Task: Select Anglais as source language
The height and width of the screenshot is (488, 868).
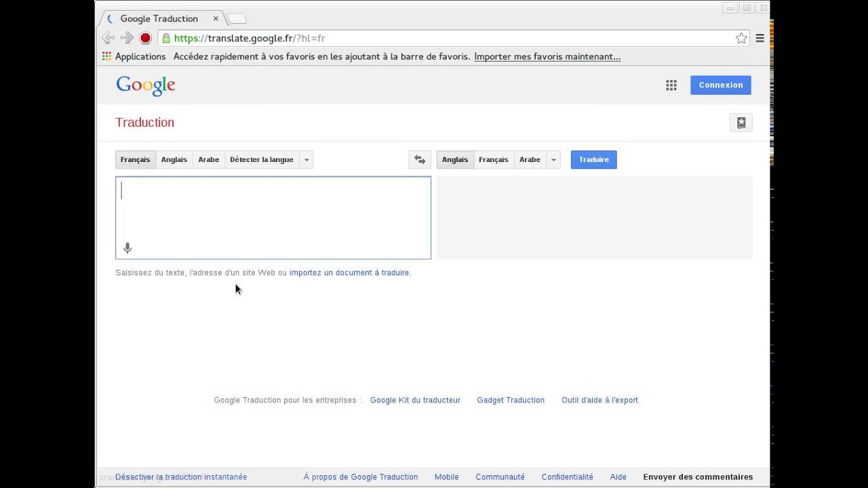Action: tap(174, 159)
